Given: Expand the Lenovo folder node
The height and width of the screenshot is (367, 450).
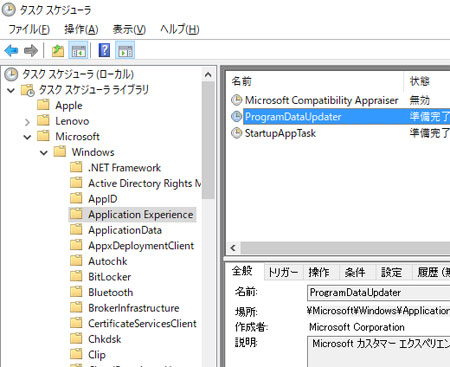Looking at the screenshot, I should coord(27,122).
